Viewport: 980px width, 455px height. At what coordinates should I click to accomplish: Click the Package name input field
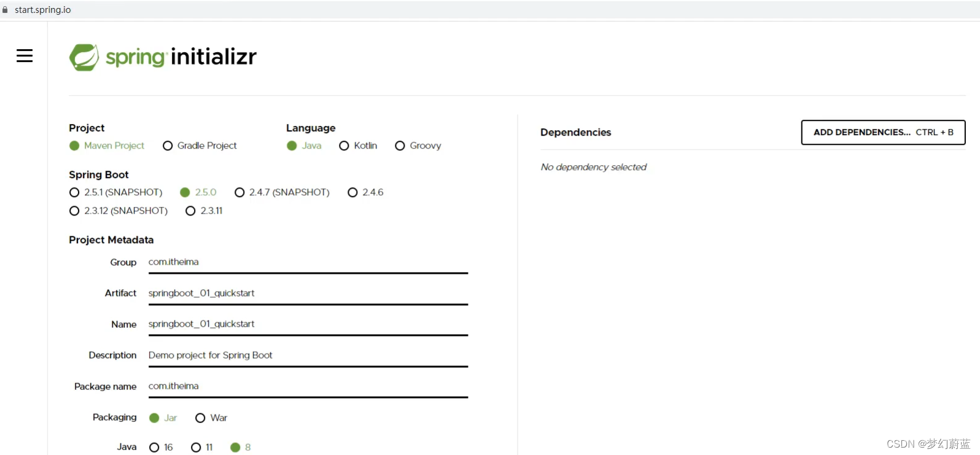[x=308, y=386]
